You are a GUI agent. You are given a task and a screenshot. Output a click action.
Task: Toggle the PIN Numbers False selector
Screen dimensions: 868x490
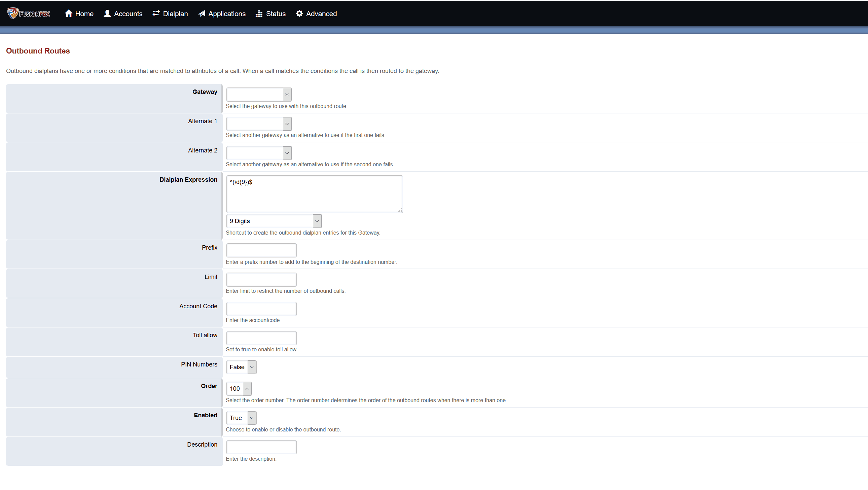click(241, 367)
